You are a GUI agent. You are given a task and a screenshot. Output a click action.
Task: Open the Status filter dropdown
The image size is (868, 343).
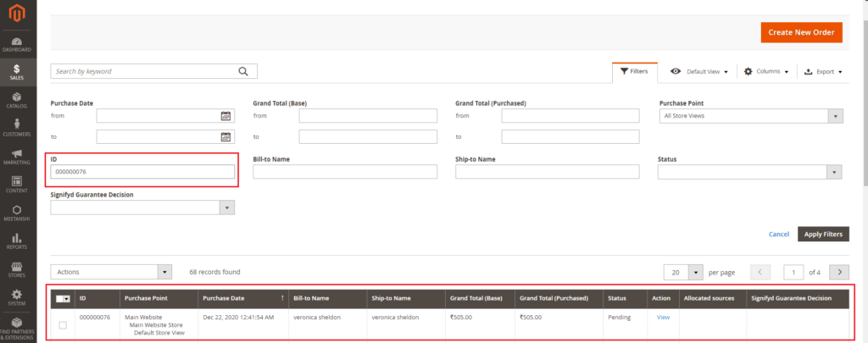click(x=749, y=172)
